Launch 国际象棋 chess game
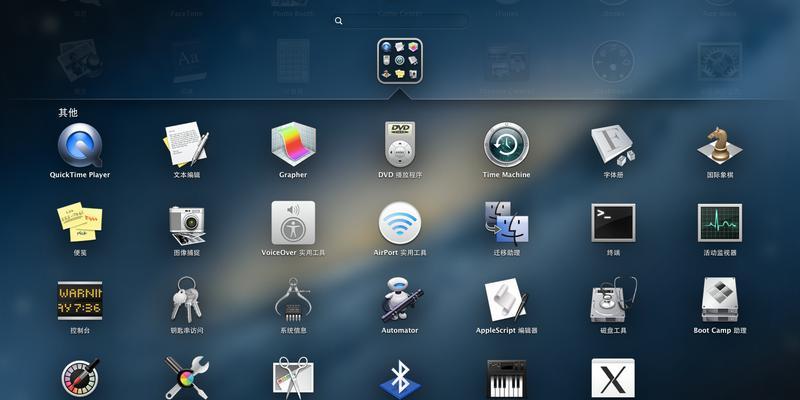Viewport: 800px width, 400px height. pos(720,145)
